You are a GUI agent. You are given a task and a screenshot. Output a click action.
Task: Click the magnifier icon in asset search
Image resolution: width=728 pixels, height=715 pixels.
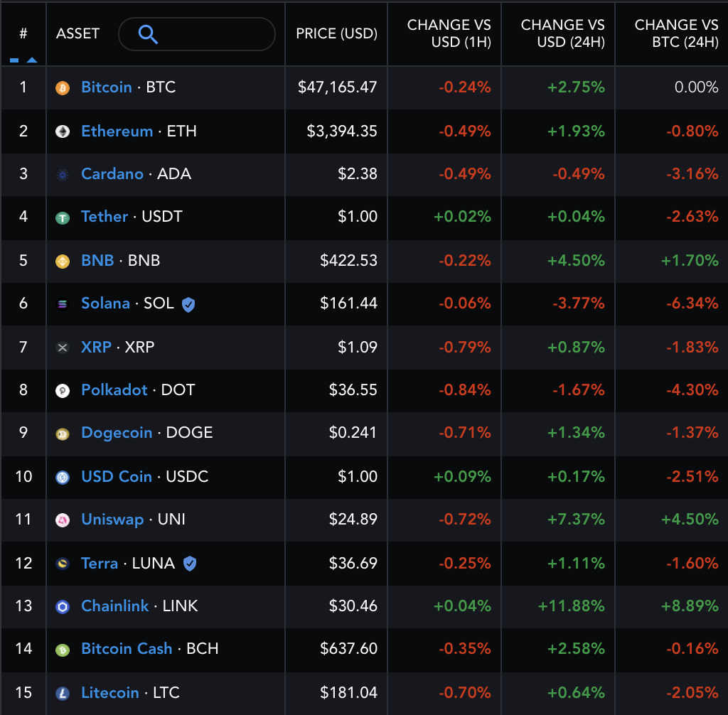[148, 34]
